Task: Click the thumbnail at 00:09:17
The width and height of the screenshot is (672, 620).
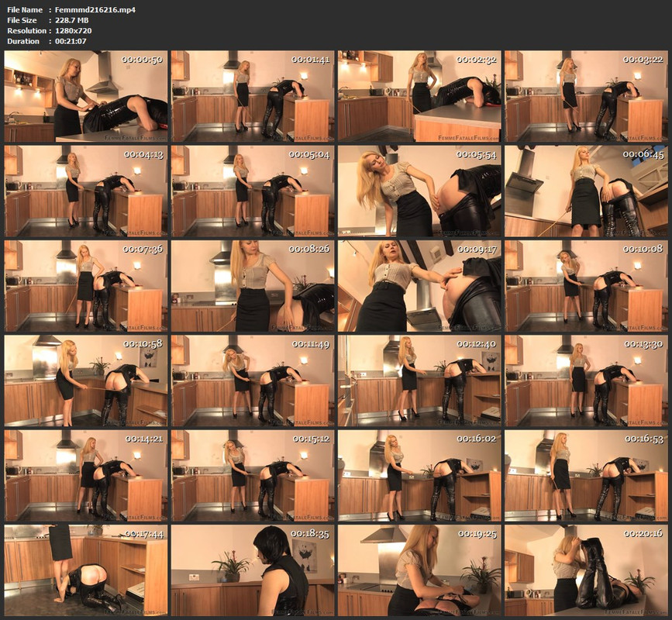Action: pyautogui.click(x=419, y=286)
